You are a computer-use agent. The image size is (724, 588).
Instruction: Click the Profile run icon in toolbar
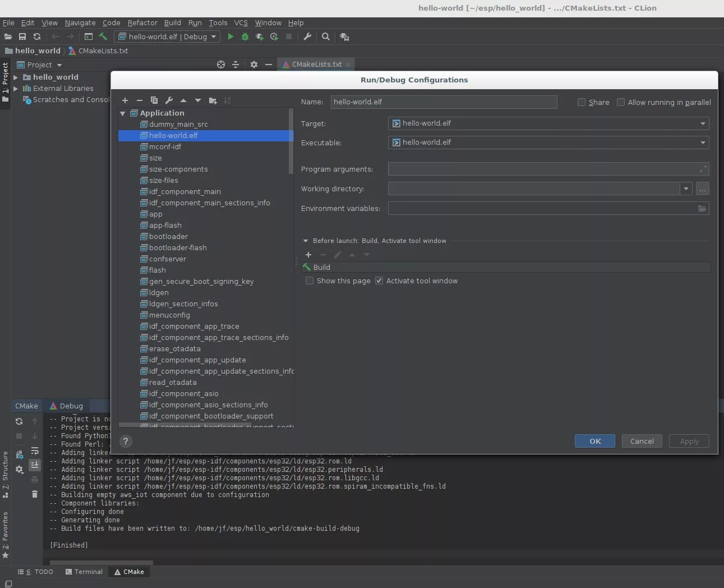pyautogui.click(x=274, y=36)
